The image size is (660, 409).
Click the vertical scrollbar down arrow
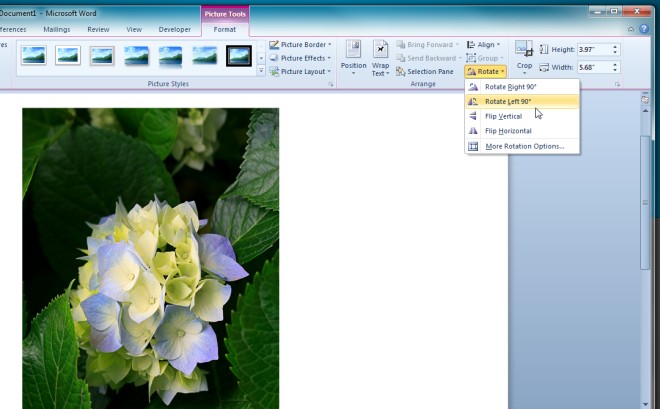click(x=645, y=404)
